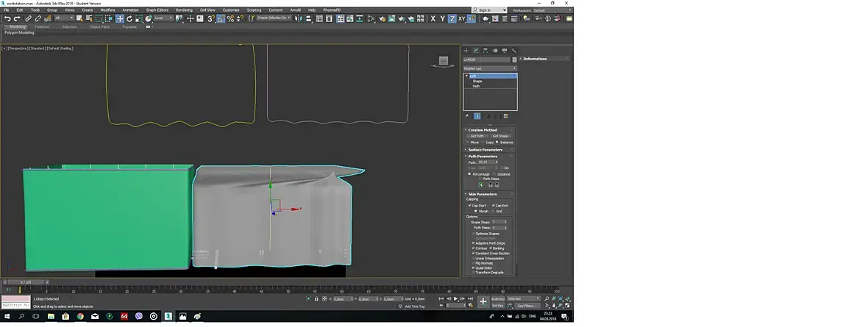The image size is (868, 327).
Task: Click the Play Animation button
Action: pyautogui.click(x=456, y=299)
